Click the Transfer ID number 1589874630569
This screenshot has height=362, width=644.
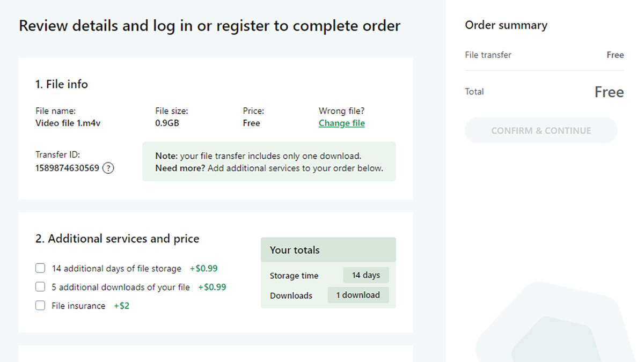pos(67,168)
